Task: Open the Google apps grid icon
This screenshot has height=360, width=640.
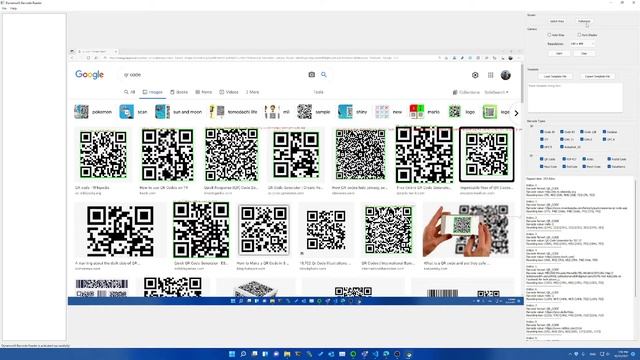Action: (x=491, y=75)
